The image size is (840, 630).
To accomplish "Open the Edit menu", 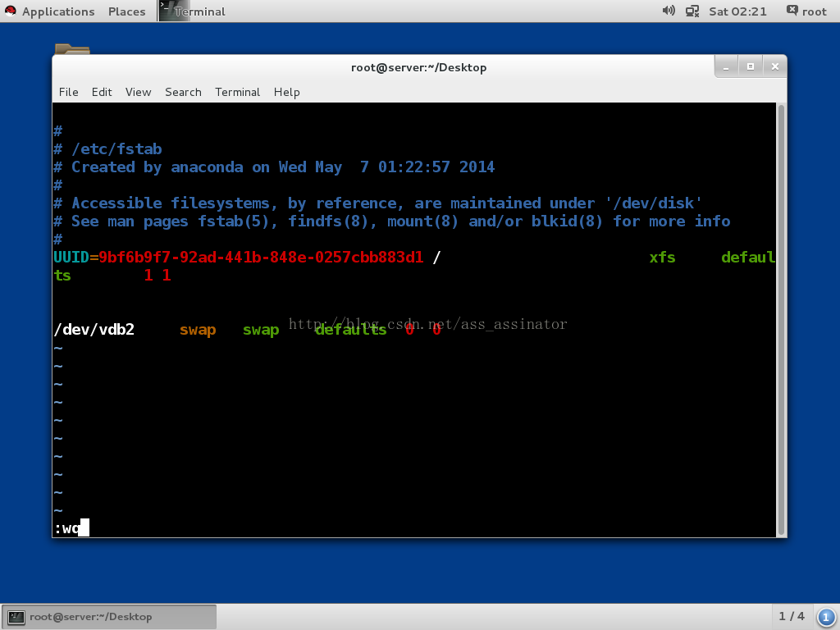I will [102, 92].
